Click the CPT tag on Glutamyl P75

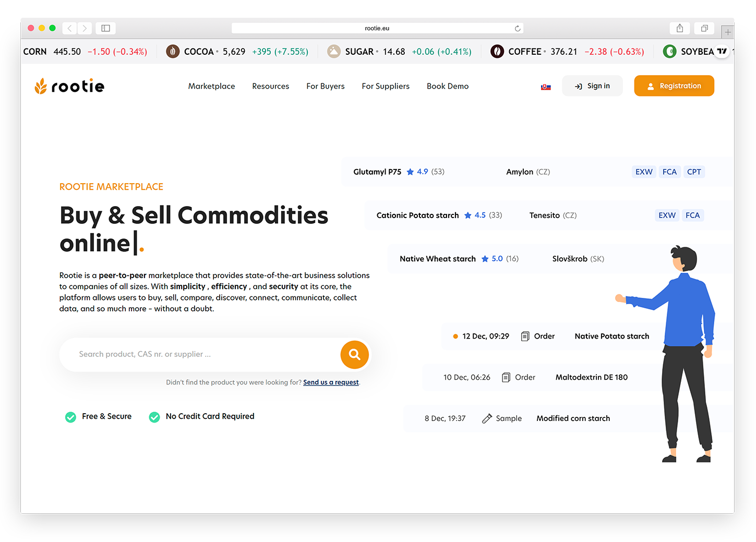click(693, 172)
